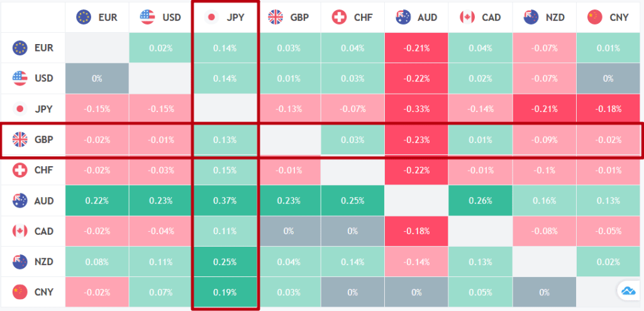Select the AUD row, JPY column 0.37% cell

coord(225,201)
